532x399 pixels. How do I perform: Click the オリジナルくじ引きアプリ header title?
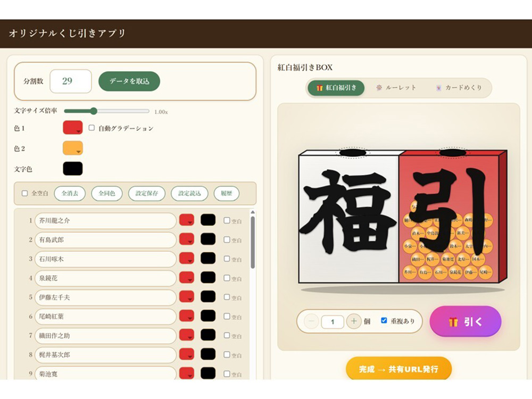[x=67, y=33]
